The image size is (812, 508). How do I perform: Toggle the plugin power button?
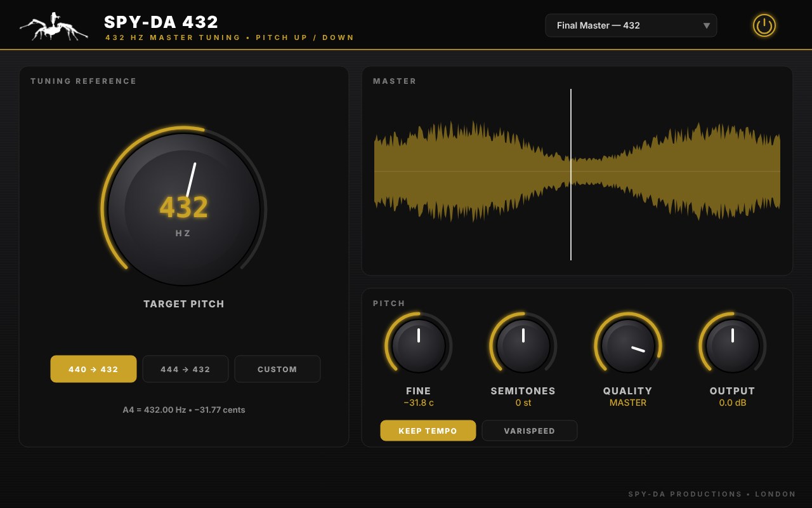point(764,25)
